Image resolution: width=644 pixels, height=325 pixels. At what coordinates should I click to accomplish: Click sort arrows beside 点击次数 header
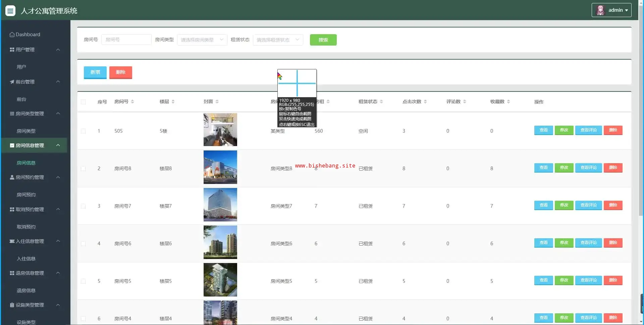click(x=425, y=102)
